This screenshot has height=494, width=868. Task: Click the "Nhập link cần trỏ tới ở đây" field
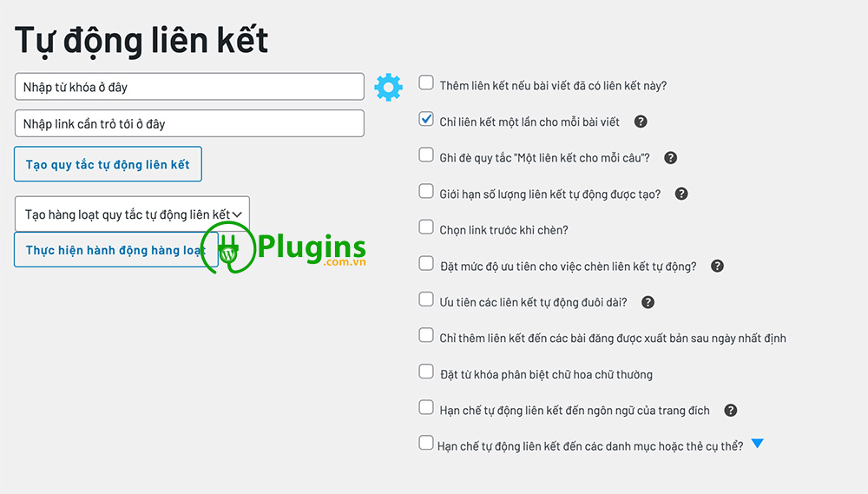point(189,123)
